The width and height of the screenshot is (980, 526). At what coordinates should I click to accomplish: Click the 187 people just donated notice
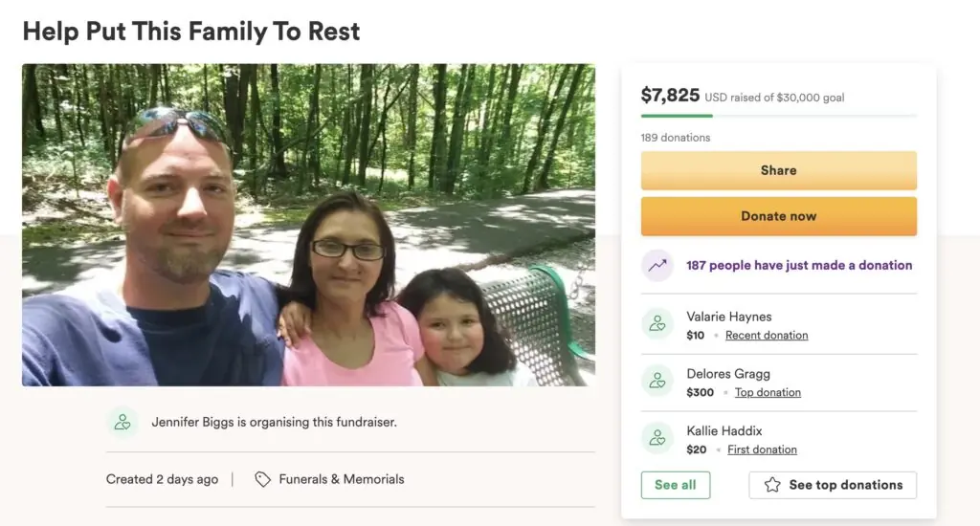[799, 266]
